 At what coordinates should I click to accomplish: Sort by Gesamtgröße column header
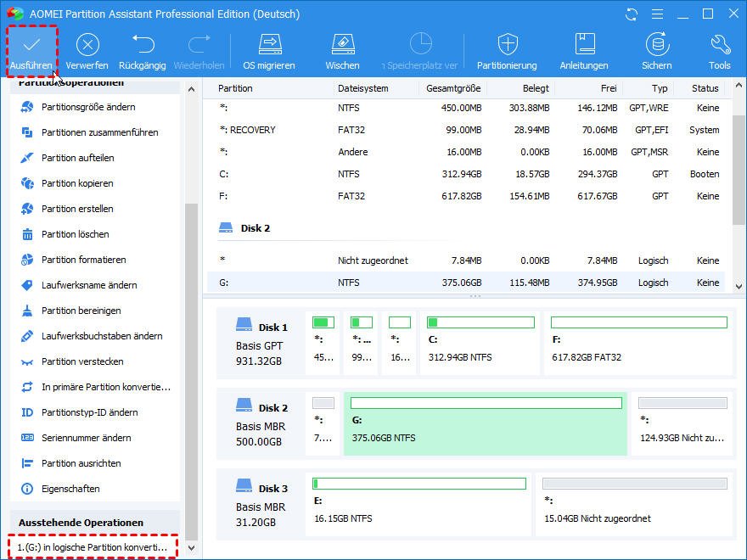point(454,88)
